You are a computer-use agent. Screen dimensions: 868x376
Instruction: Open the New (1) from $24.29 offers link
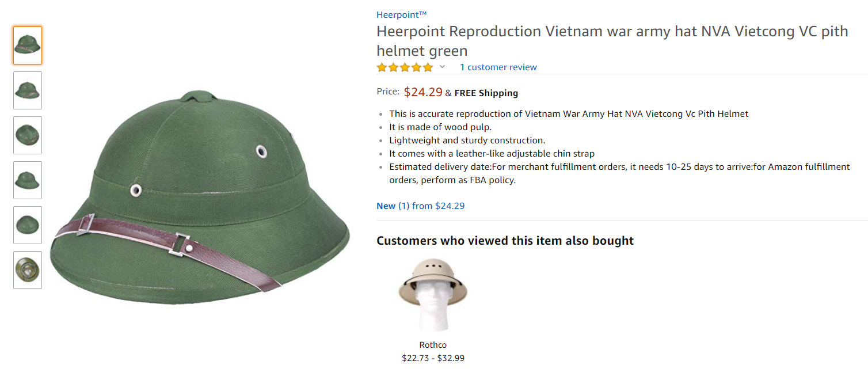(x=420, y=206)
